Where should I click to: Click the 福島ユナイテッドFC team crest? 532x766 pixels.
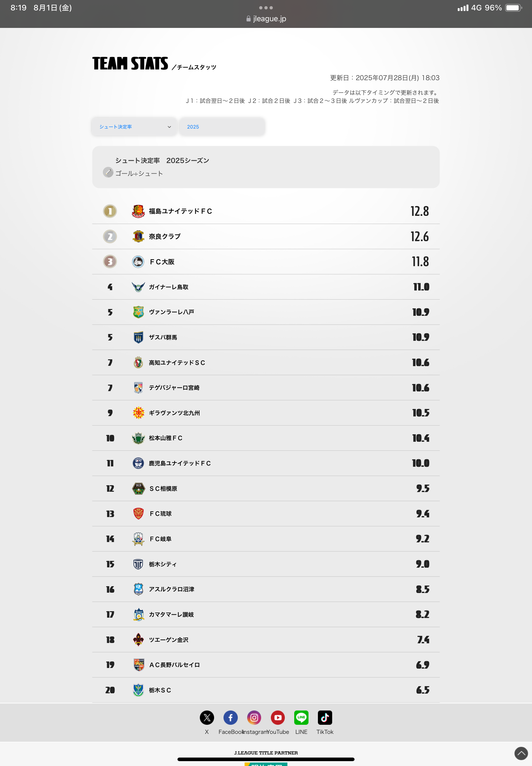[138, 211]
